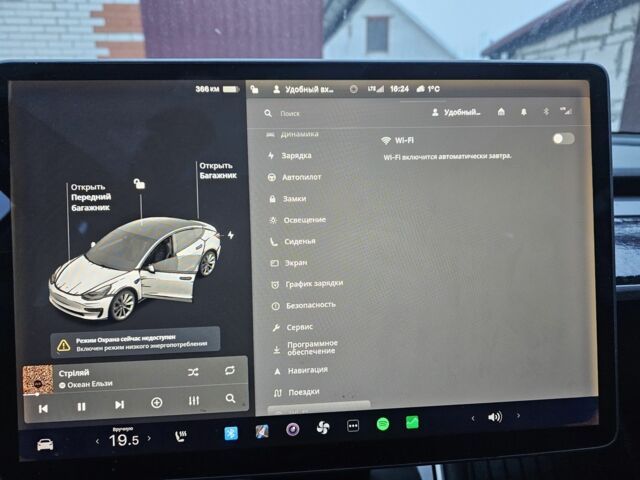Toggle shuffle in the media player
The image size is (640, 480).
point(193,371)
